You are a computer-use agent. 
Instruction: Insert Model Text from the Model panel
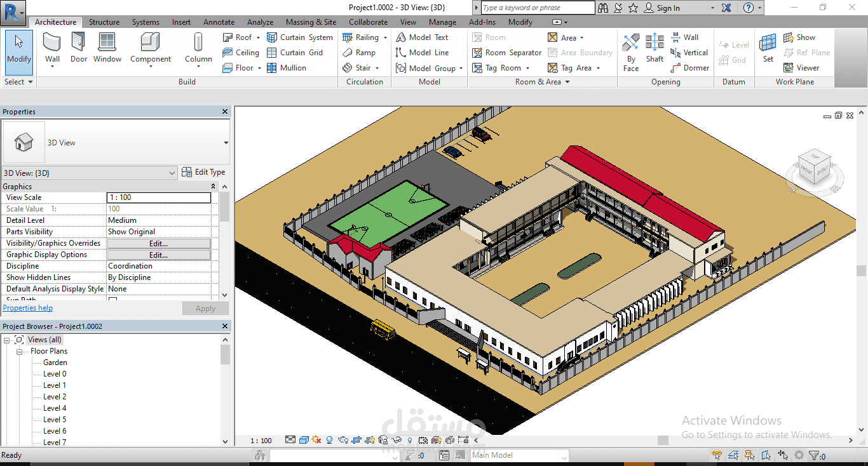(x=422, y=37)
